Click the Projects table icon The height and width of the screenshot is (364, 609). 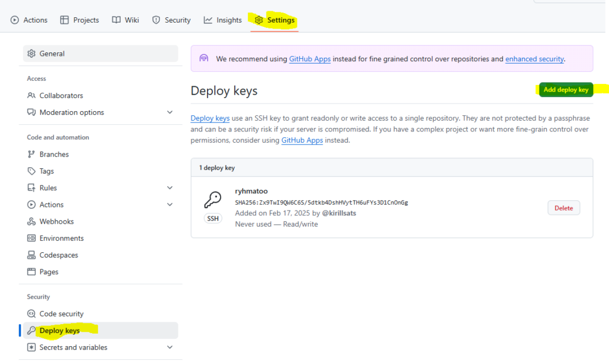(64, 20)
